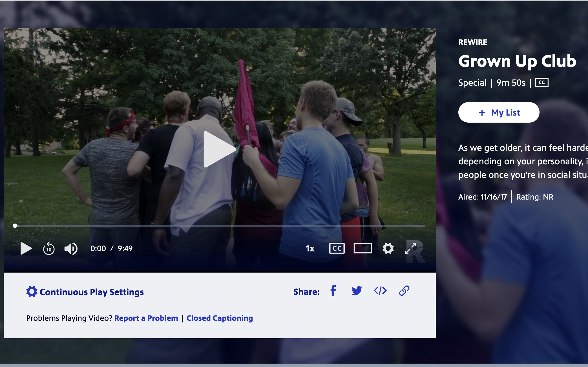Get the embed code via the code icon

click(x=380, y=291)
